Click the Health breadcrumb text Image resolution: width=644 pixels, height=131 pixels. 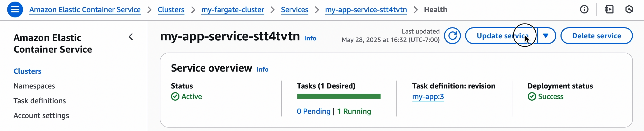tap(436, 10)
